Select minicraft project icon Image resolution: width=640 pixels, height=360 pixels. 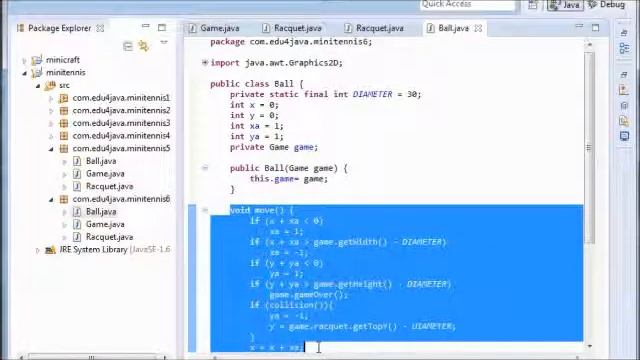37,60
